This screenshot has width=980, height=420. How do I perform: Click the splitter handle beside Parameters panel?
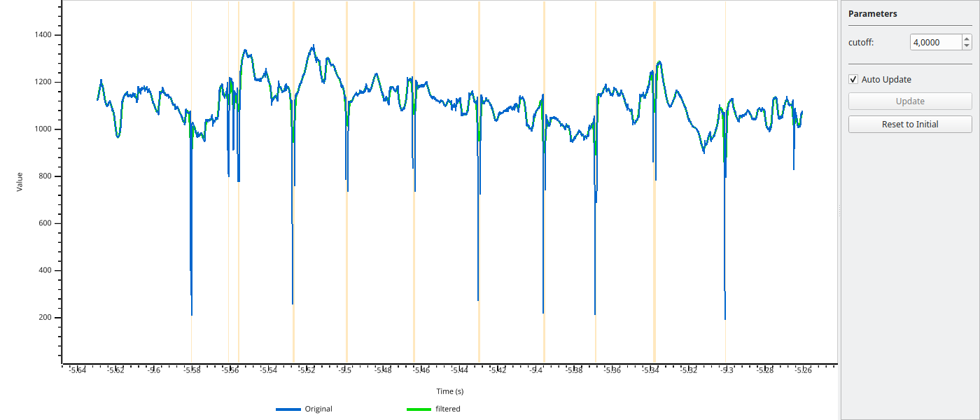coord(839,210)
